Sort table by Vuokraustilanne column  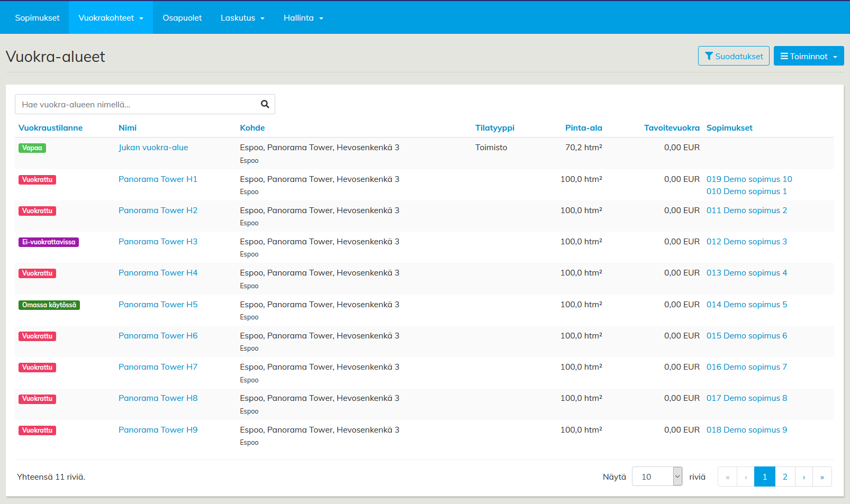50,128
